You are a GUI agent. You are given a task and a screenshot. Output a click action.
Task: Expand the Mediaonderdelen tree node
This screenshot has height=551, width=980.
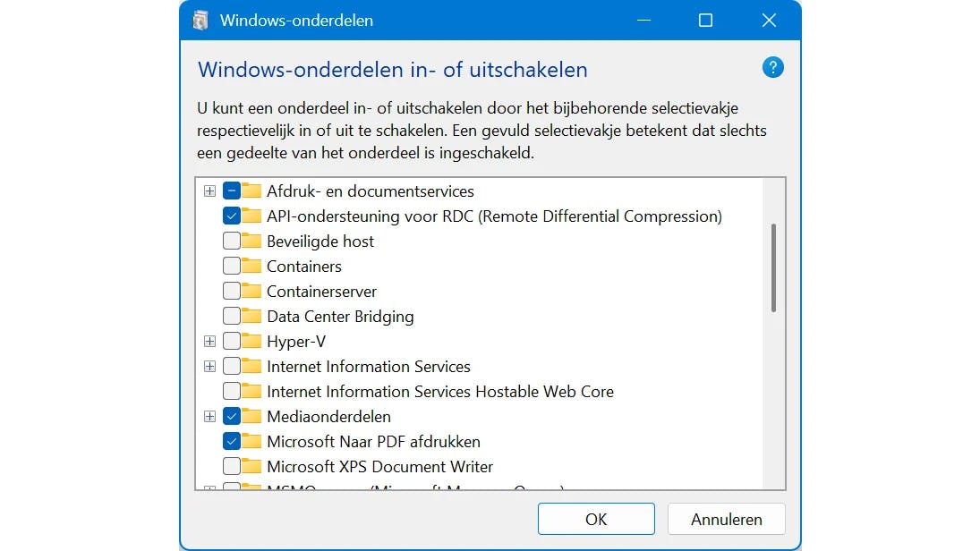click(209, 416)
